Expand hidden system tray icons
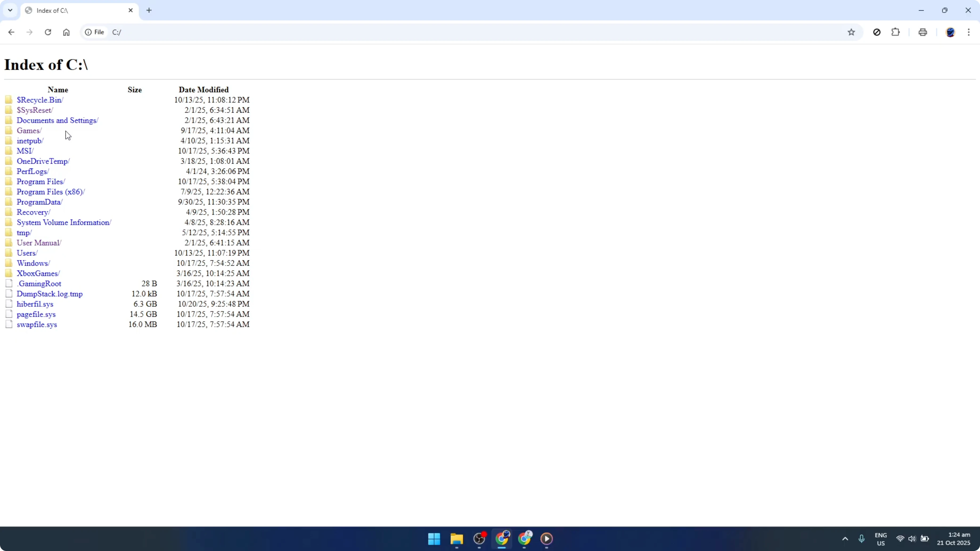 tap(844, 539)
